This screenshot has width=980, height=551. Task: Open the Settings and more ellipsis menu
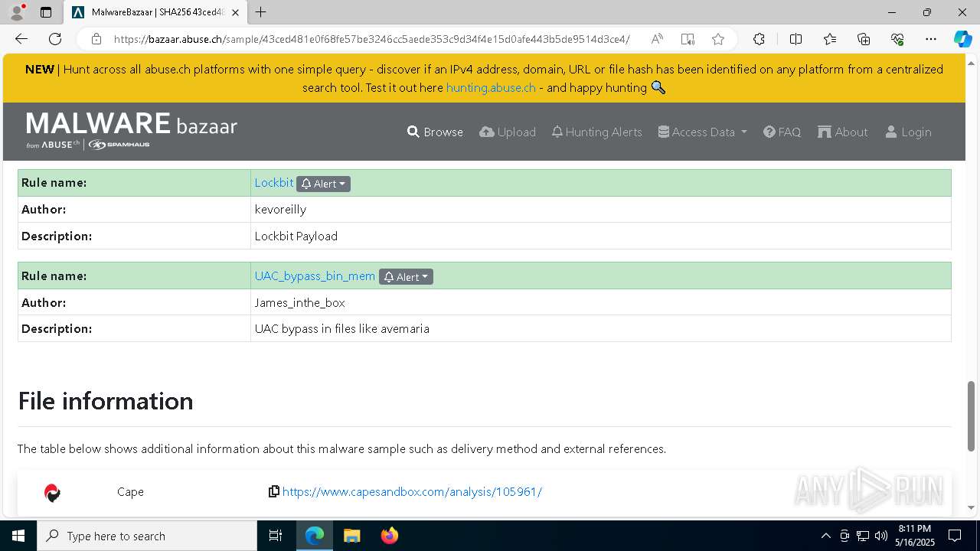pos(931,39)
